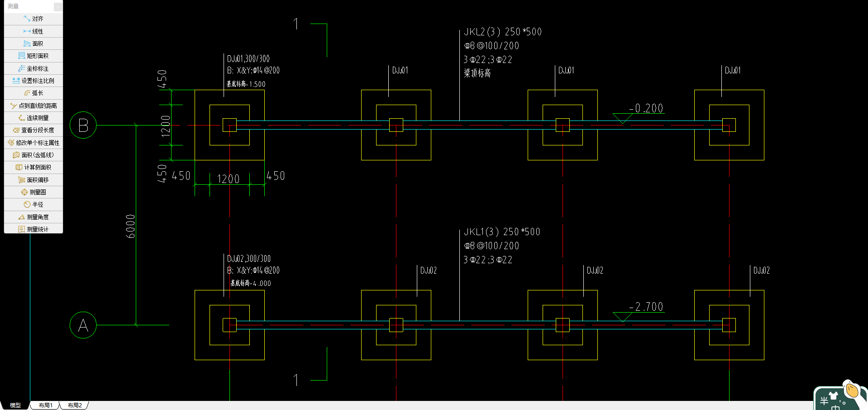The height and width of the screenshot is (410, 868).
Task: Toggle the IME 半 half-width mode
Action: pos(824,401)
